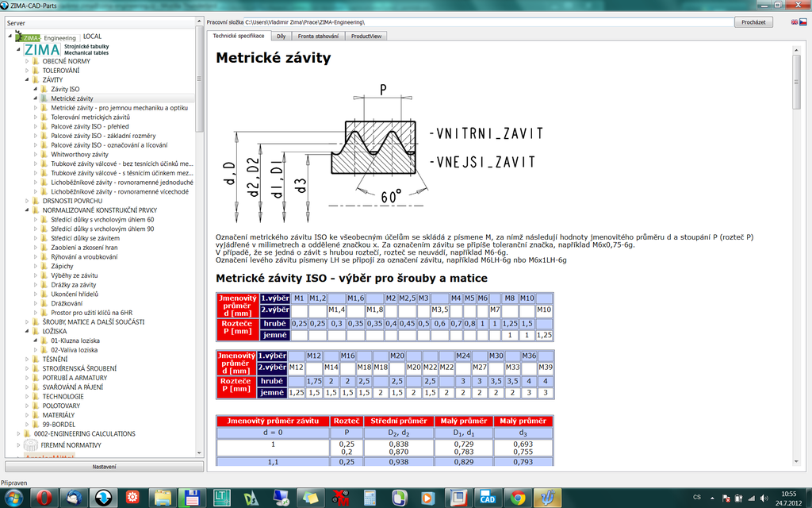Click the Pracovní složka path field
The width and height of the screenshot is (812, 508).
click(488, 22)
